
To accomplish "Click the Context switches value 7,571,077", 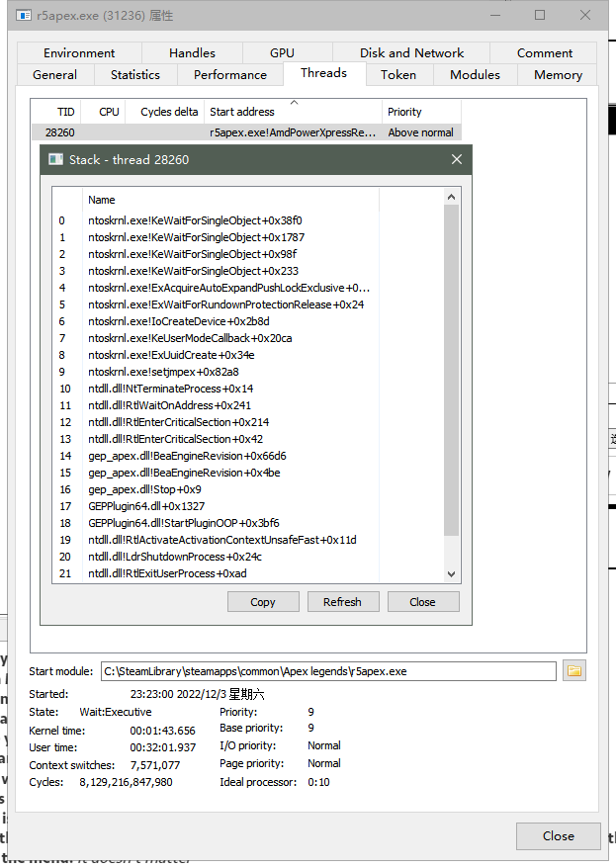I will (x=155, y=765).
